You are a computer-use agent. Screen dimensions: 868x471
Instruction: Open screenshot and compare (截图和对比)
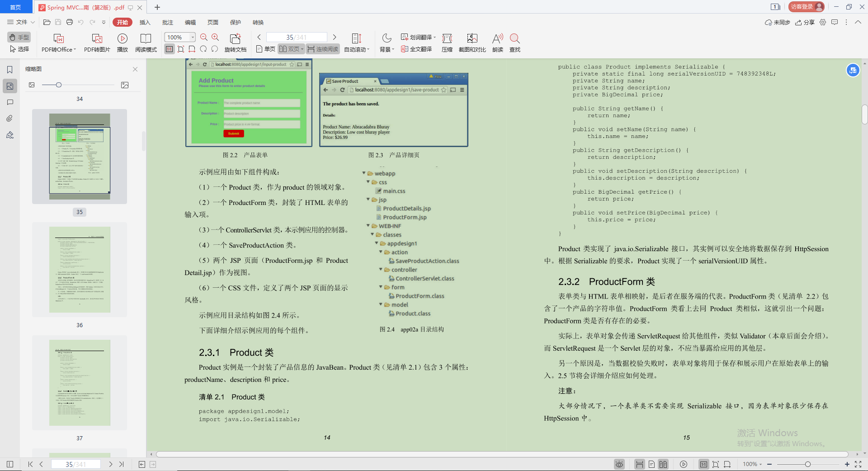click(x=472, y=43)
